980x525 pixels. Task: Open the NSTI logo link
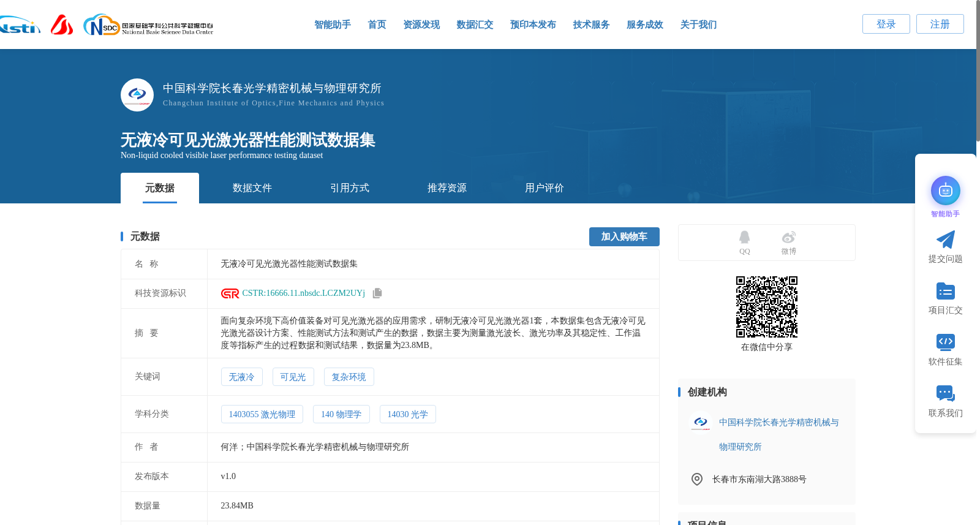pyautogui.click(x=20, y=25)
